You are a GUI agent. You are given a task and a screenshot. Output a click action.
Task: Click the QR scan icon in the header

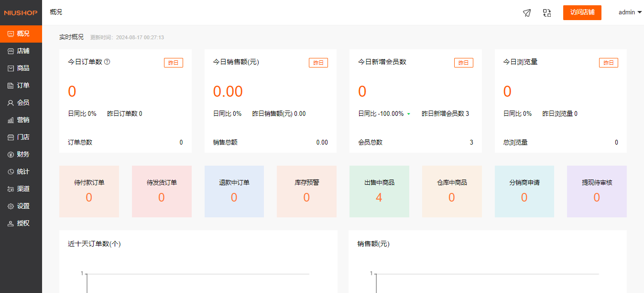[x=547, y=13]
